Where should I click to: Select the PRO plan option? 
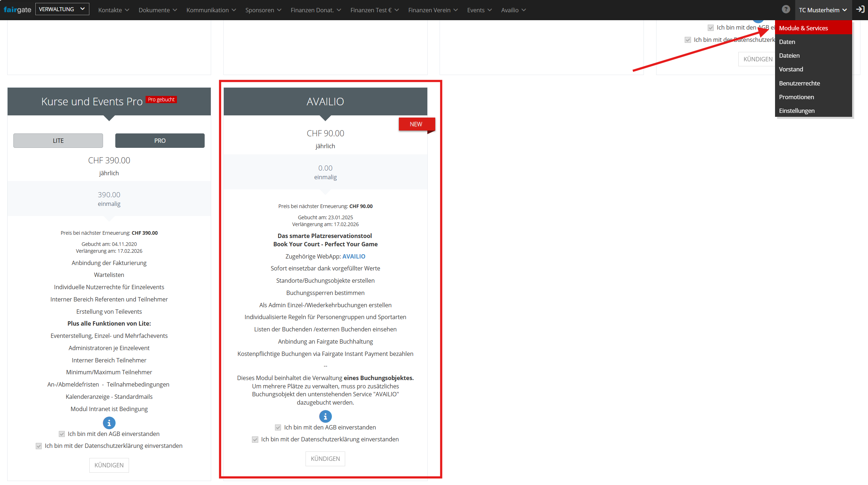click(x=160, y=141)
